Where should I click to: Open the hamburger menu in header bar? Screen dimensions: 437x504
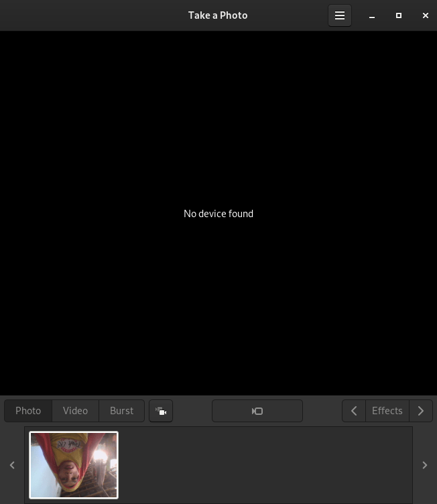[340, 15]
